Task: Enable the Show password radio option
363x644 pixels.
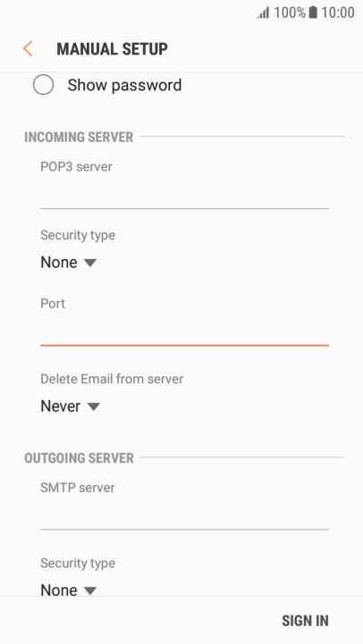Action: 43,85
